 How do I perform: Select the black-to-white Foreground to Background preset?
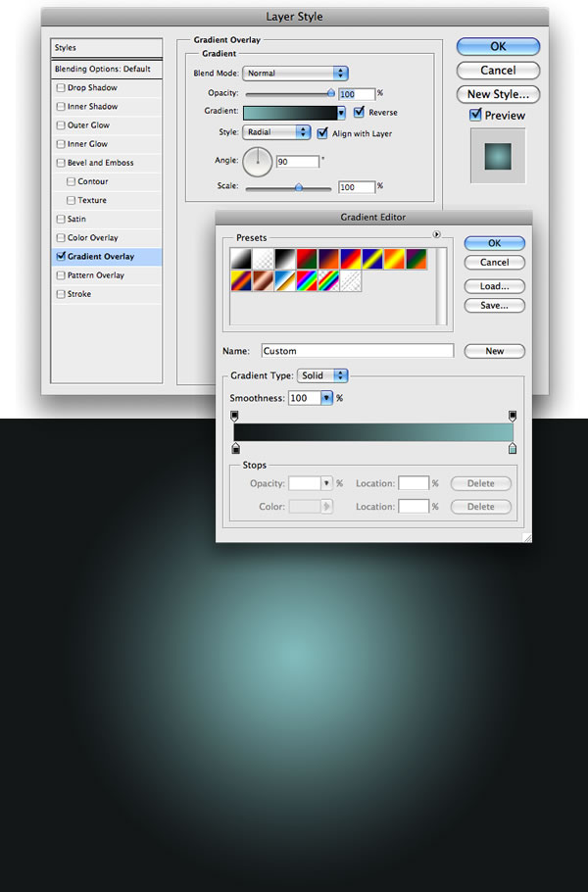241,259
